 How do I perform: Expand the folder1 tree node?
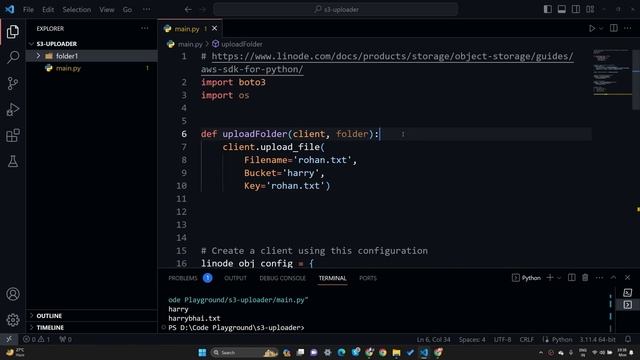[x=38, y=56]
